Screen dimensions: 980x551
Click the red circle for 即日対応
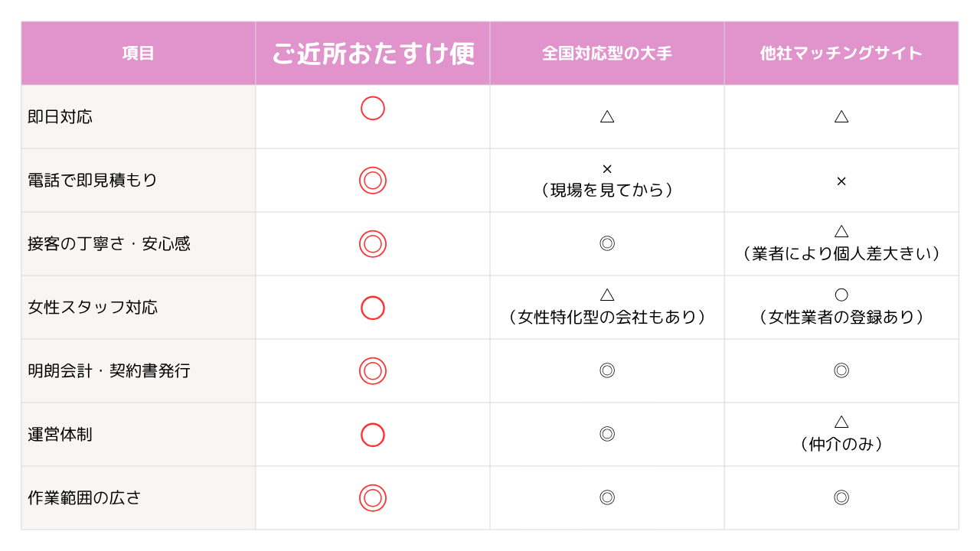click(x=373, y=109)
